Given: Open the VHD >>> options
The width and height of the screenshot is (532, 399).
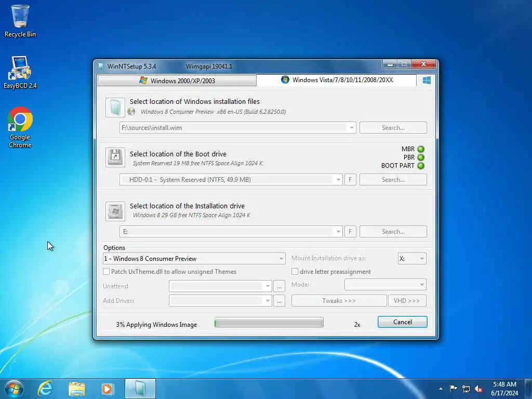Looking at the screenshot, I should pyautogui.click(x=407, y=301).
